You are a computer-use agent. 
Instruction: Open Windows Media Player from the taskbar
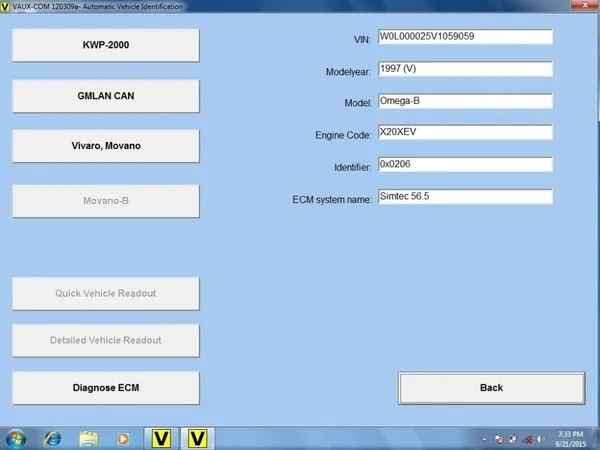[123, 437]
